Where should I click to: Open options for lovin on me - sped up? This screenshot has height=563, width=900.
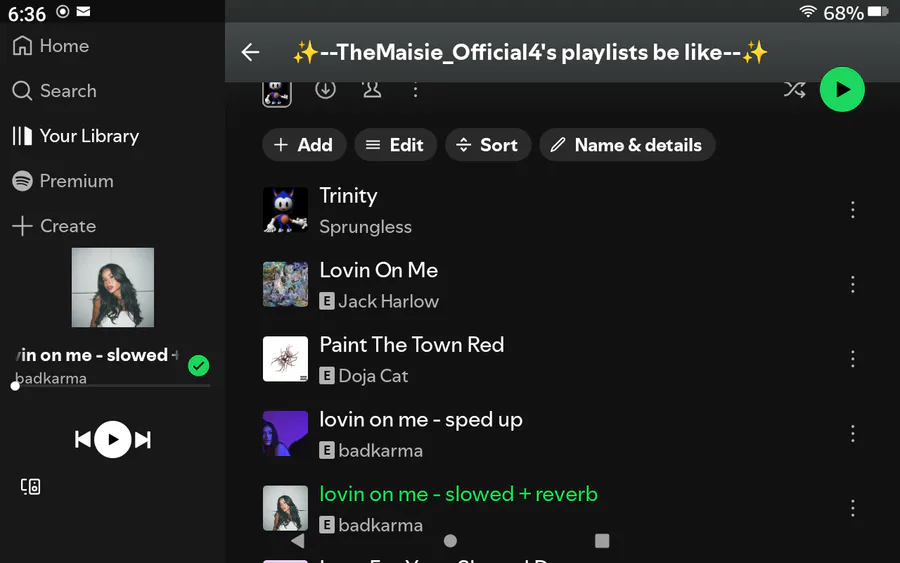click(x=852, y=434)
